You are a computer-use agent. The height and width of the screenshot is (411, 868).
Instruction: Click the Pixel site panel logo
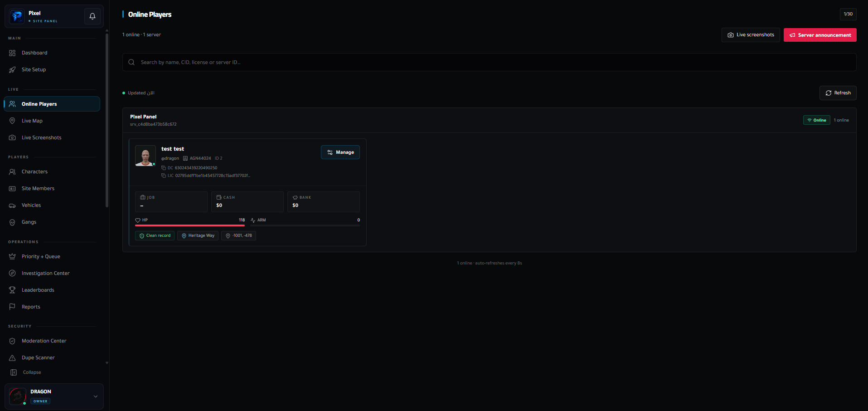pyautogui.click(x=17, y=16)
